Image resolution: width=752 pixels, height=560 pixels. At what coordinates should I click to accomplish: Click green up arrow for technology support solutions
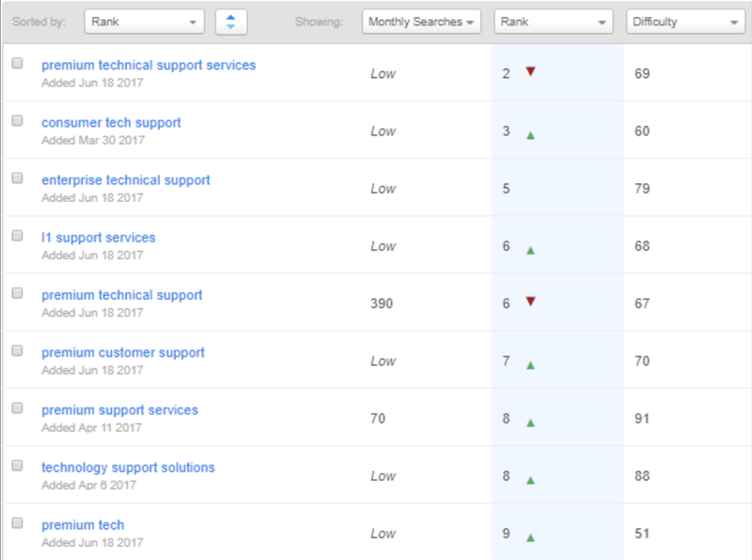531,480
